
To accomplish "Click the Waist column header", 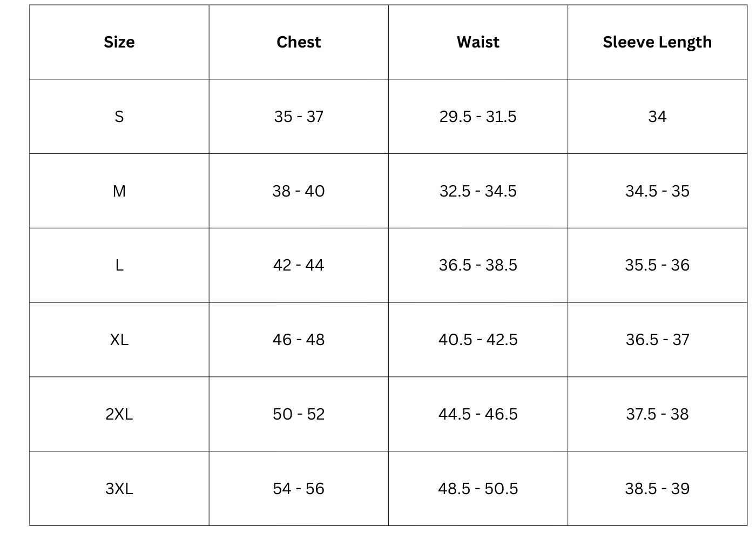I will pyautogui.click(x=478, y=42).
